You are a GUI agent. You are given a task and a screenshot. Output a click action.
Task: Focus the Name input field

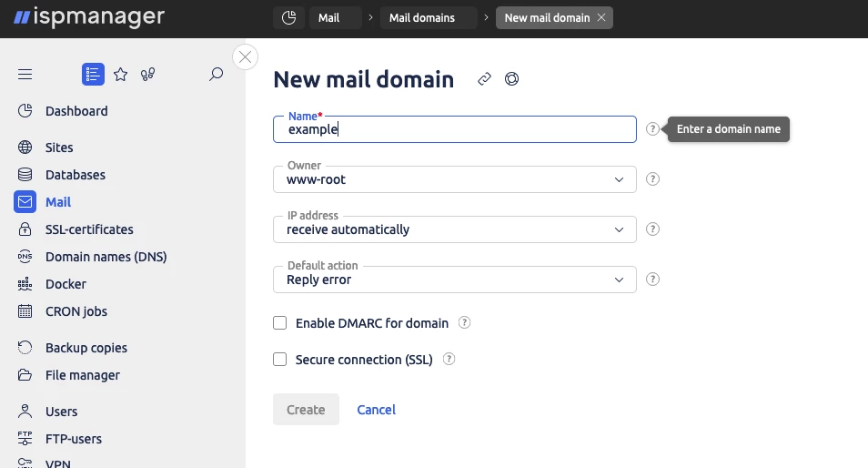(455, 129)
